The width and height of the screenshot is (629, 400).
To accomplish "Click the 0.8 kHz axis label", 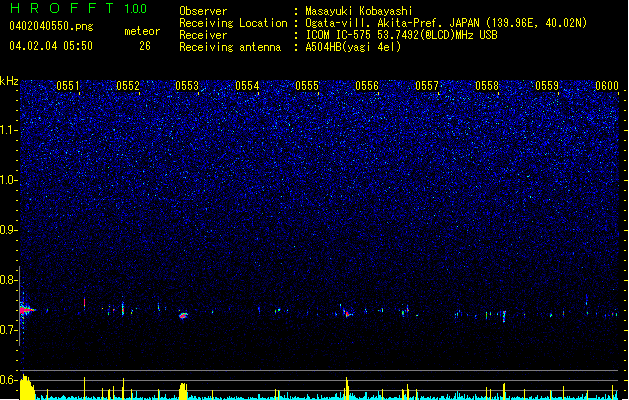I will click(9, 280).
